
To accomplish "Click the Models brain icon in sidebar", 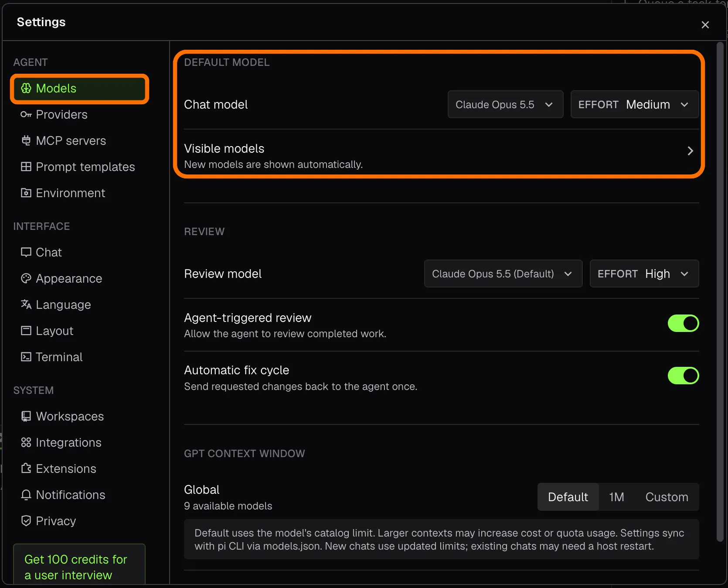I will (26, 88).
